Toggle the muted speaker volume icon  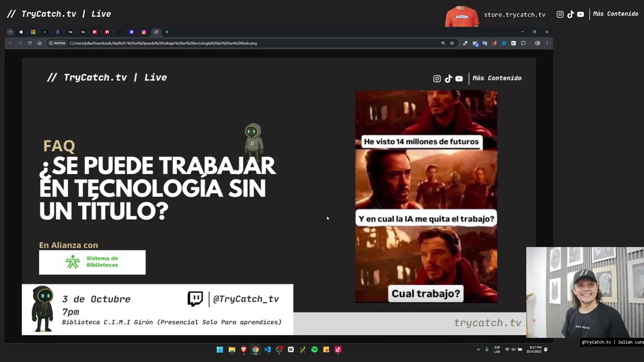click(514, 349)
